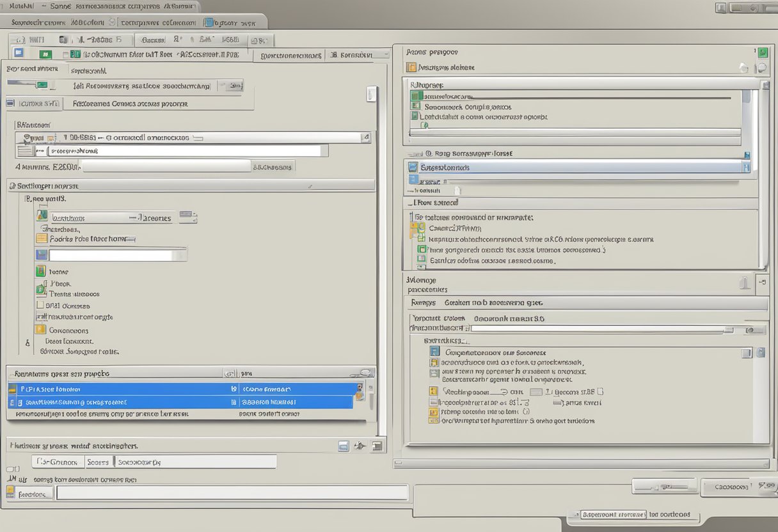Toggle the blue checkbox heading the lower-right options list
Viewport: 778px width, 532px height.
(x=435, y=352)
